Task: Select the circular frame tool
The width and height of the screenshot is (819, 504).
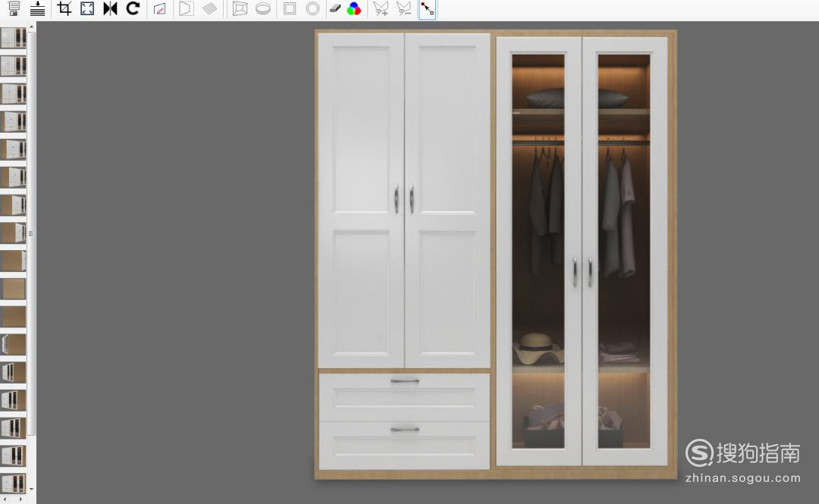Action: (312, 9)
